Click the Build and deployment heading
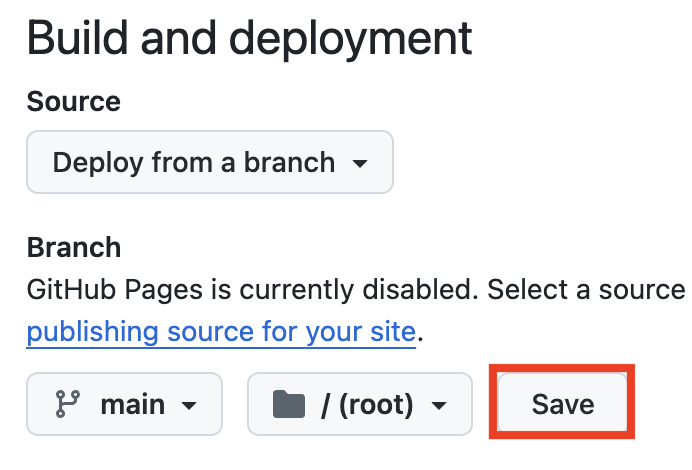The width and height of the screenshot is (692, 470). pyautogui.click(x=249, y=39)
